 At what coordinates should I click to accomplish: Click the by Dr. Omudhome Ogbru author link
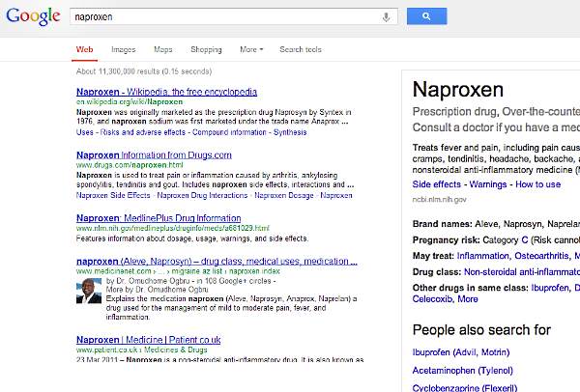coord(148,281)
